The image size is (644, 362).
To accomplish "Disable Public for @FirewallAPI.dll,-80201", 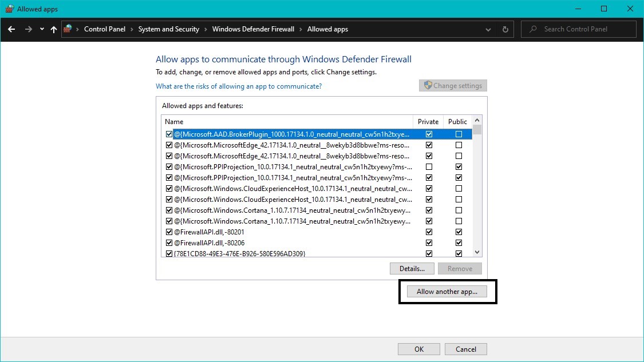I will pos(459,232).
